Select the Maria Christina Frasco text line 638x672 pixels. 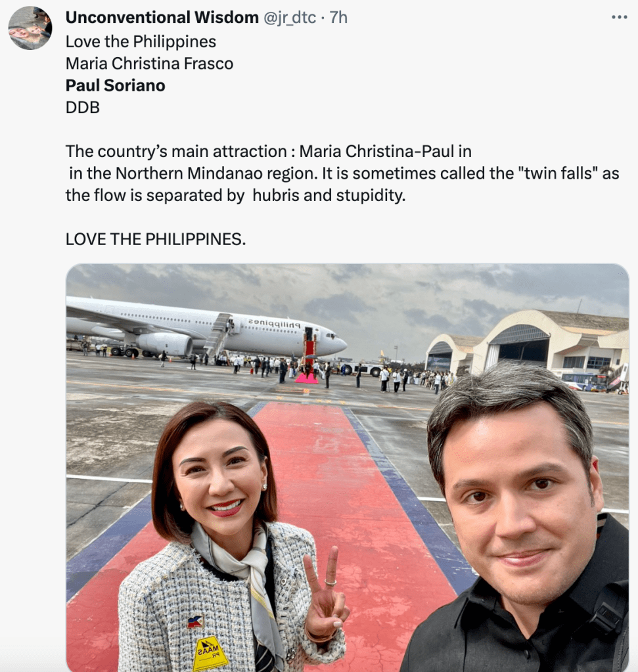click(x=149, y=64)
